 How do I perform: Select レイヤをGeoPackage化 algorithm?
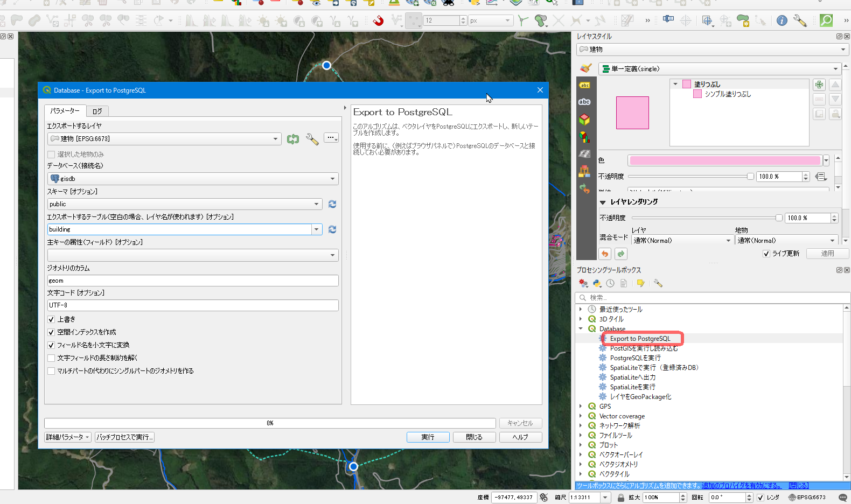click(x=640, y=397)
